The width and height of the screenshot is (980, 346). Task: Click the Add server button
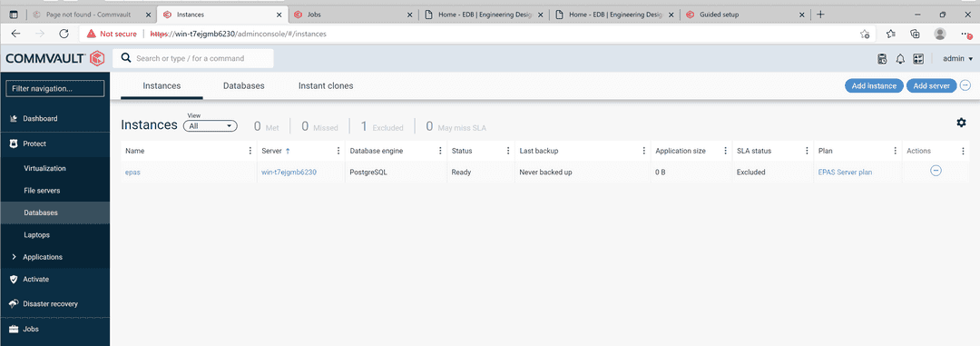931,85
